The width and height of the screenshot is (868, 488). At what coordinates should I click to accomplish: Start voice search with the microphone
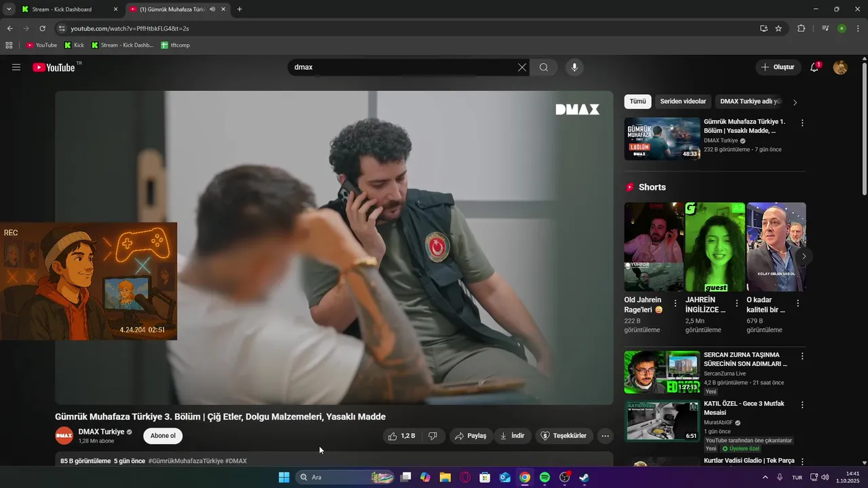tap(574, 67)
